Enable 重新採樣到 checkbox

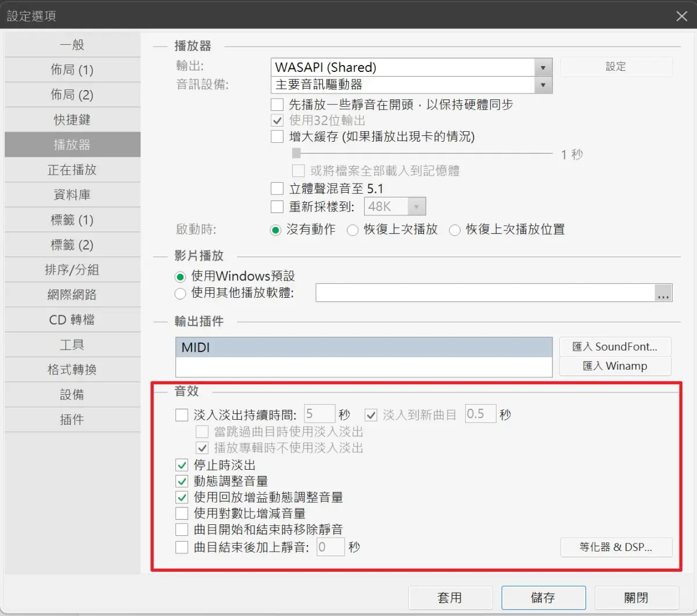pyautogui.click(x=278, y=206)
